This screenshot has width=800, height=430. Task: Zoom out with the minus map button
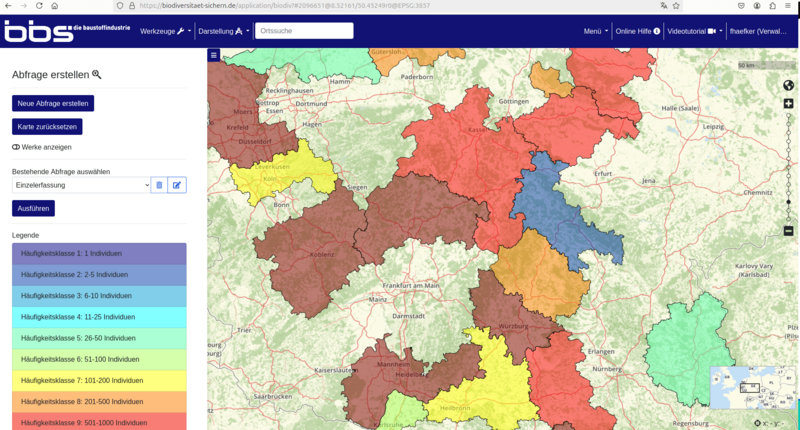pyautogui.click(x=788, y=231)
